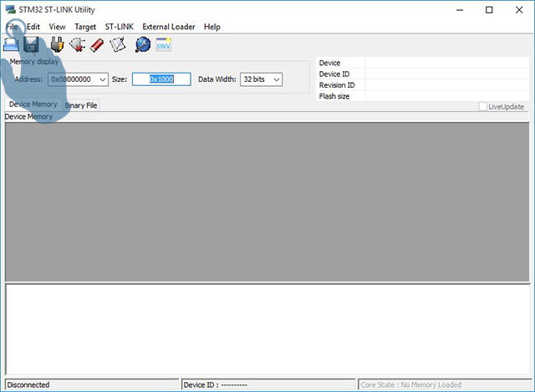Expand the Address dropdown list
Screen dimensions: 535x392
(102, 79)
